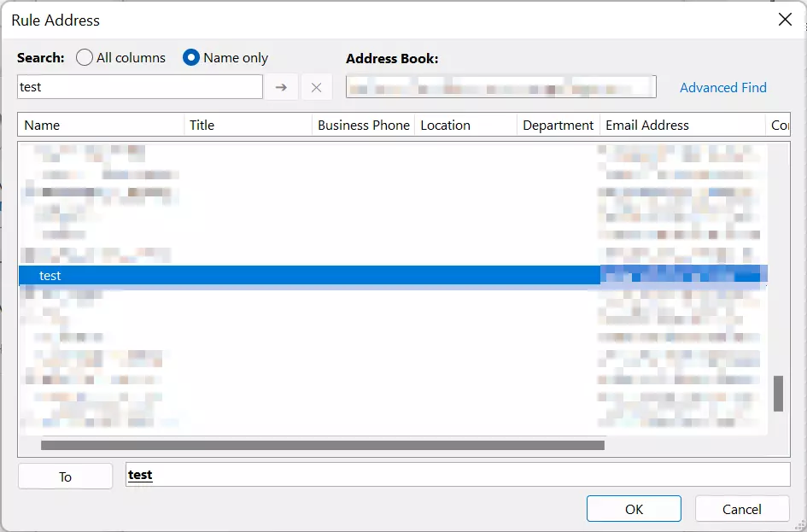The height and width of the screenshot is (532, 807).
Task: Open the Advanced Find link
Action: coord(722,87)
